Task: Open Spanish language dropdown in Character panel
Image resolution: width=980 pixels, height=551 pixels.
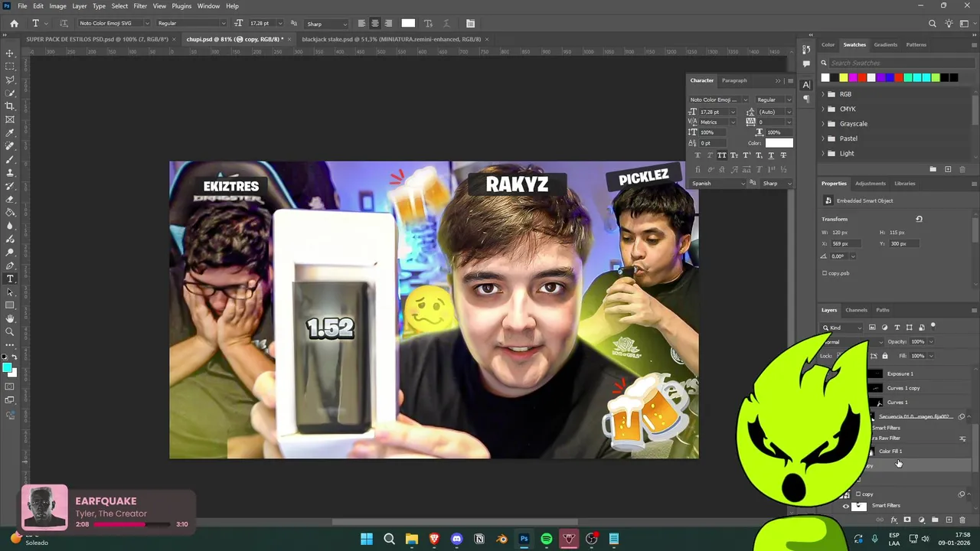Action: pos(717,184)
